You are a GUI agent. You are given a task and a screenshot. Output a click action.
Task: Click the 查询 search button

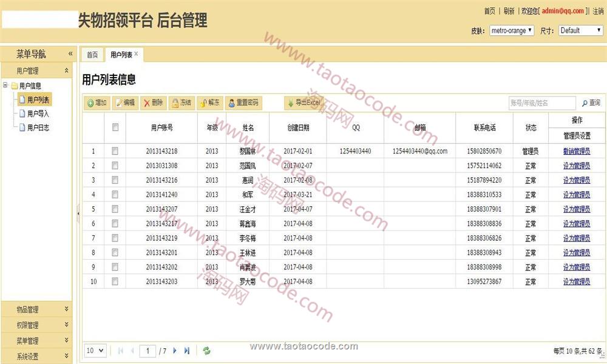coord(591,103)
